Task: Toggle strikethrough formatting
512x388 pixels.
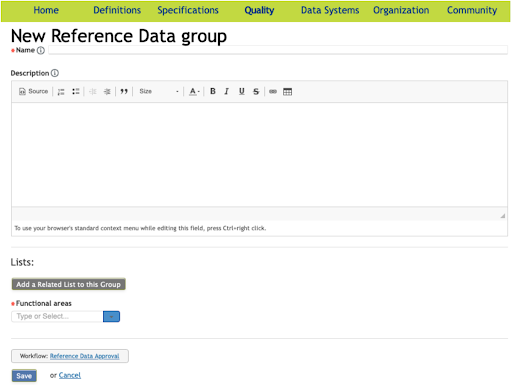Action: (x=256, y=91)
